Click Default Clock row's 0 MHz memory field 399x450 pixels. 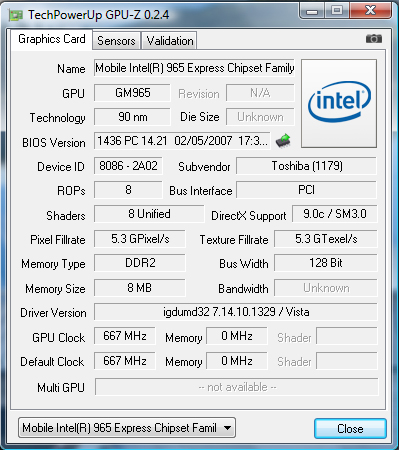click(237, 361)
